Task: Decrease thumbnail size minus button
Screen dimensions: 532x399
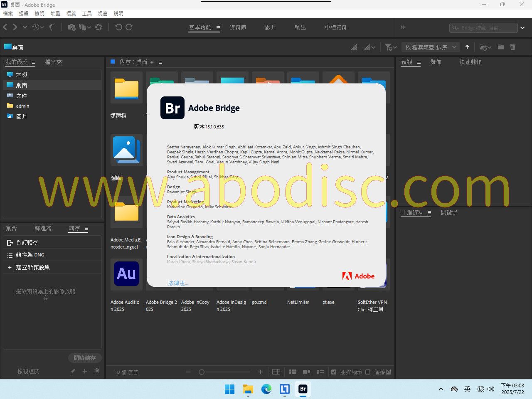Action: 188,372
